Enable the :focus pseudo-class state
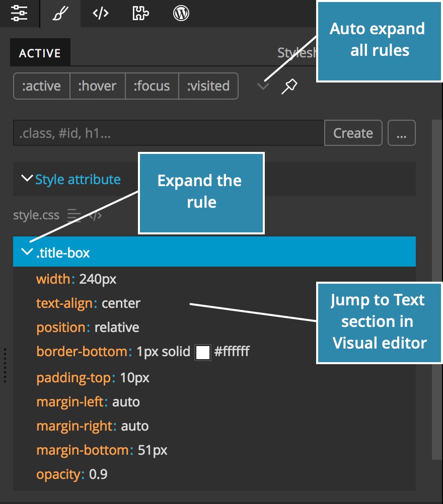Viewport: 443px width, 504px height. (x=152, y=86)
